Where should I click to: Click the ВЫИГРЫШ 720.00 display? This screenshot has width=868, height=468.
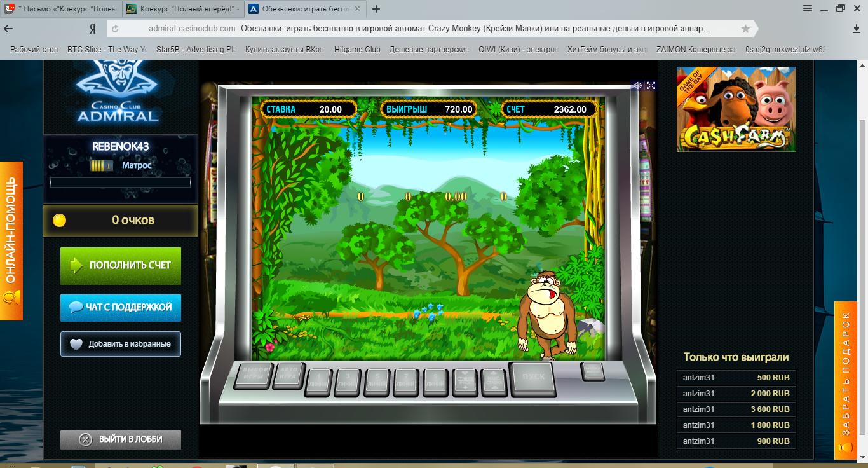pos(430,109)
